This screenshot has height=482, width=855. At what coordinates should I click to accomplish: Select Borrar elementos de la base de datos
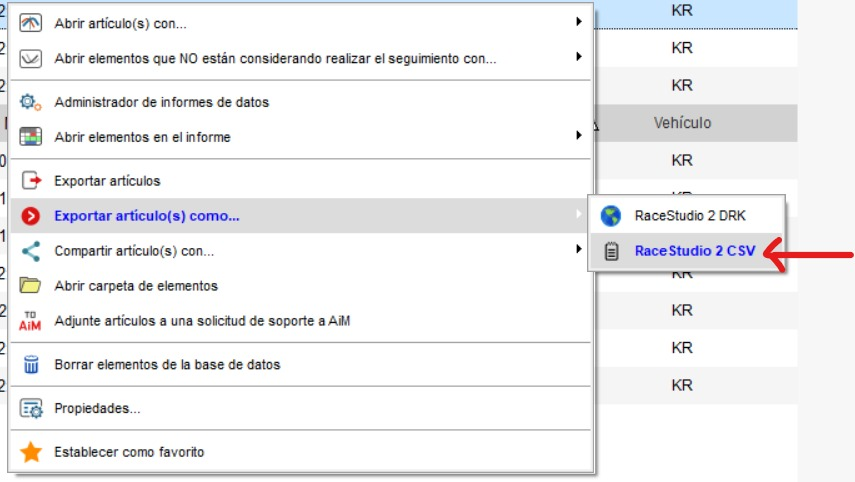click(301, 364)
